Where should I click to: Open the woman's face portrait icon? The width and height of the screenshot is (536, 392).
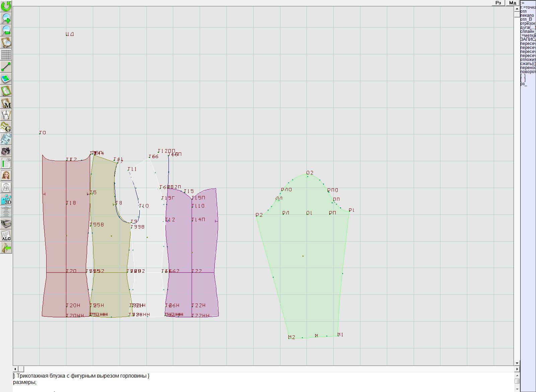click(x=6, y=175)
